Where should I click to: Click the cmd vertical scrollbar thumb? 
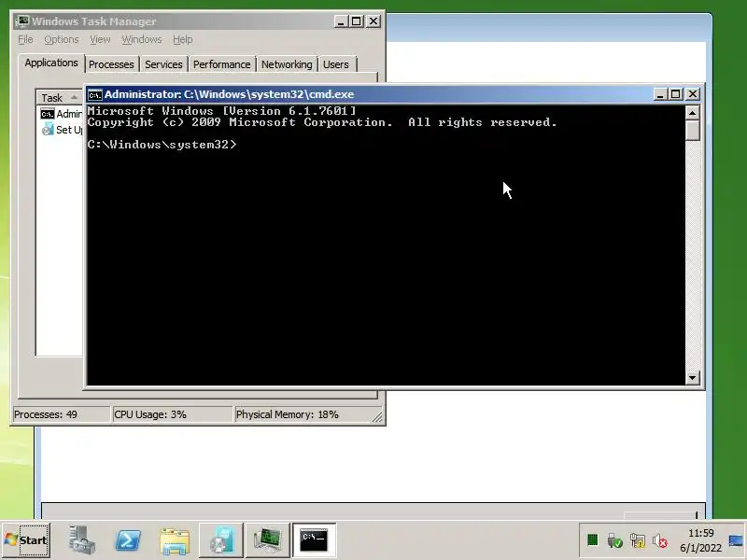[x=692, y=131]
